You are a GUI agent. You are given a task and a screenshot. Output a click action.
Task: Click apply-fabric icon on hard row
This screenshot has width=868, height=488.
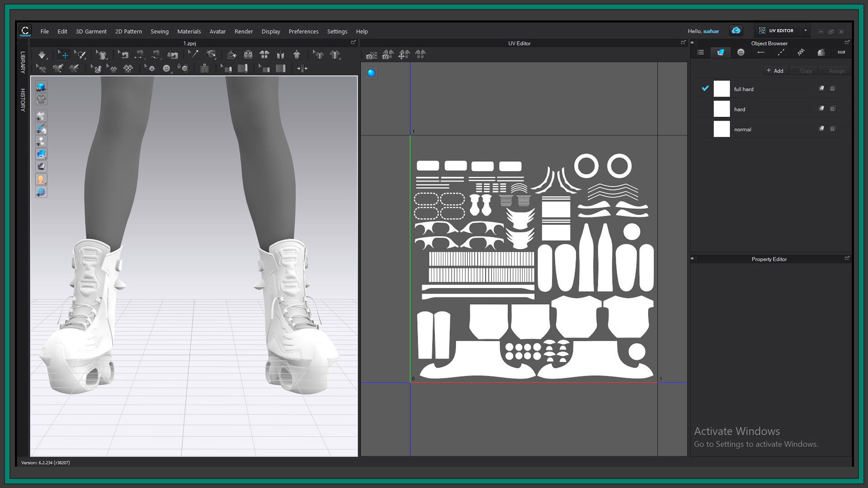click(821, 108)
